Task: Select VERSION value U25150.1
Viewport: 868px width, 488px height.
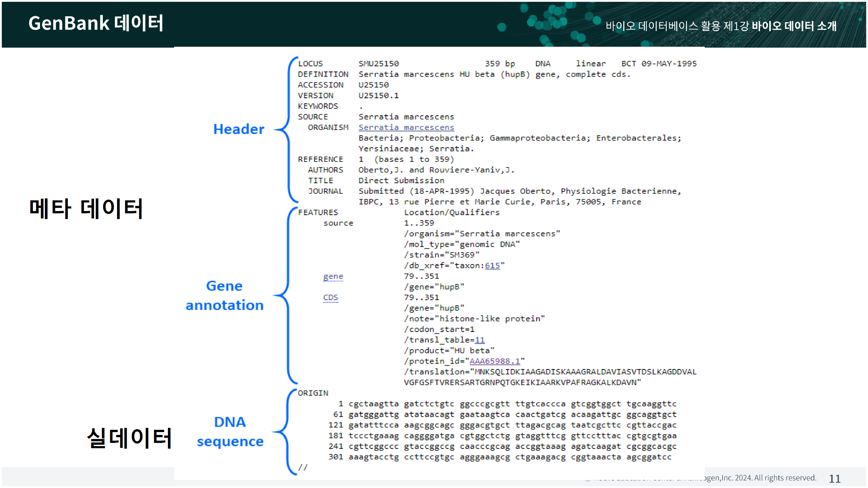Action: point(378,95)
